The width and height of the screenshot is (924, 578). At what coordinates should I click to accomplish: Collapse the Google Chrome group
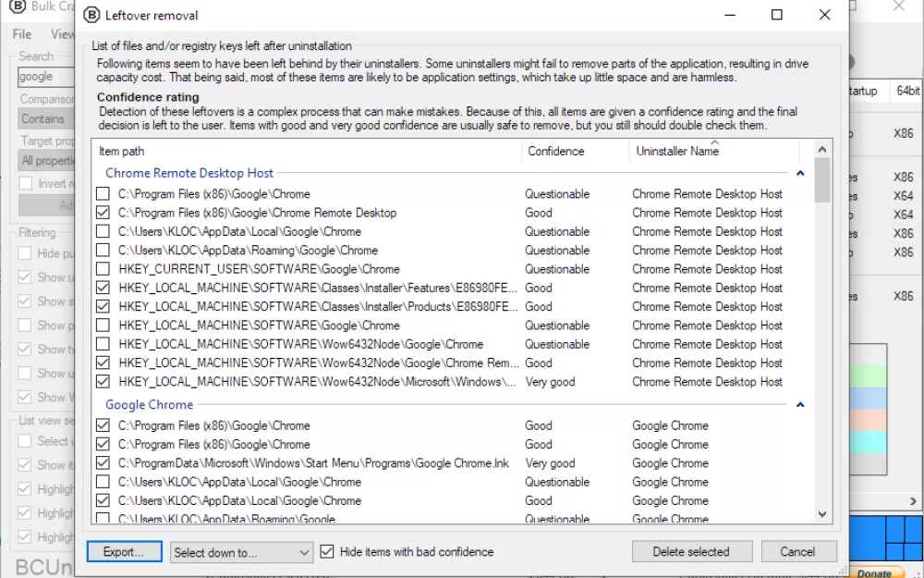[800, 405]
